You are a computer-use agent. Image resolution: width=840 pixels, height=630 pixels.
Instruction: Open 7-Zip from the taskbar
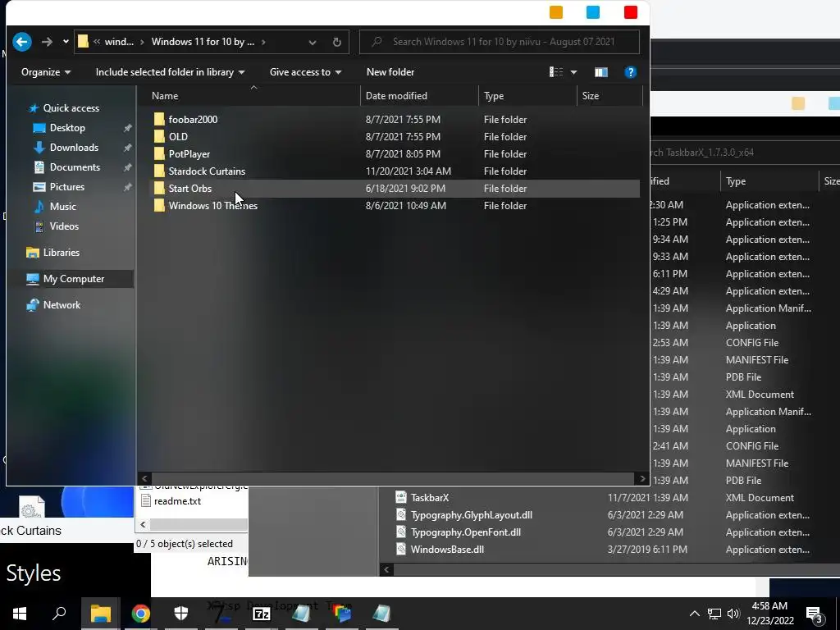coord(262,614)
